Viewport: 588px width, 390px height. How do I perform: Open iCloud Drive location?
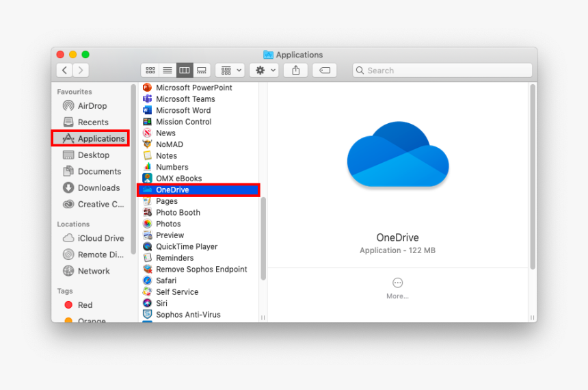pos(93,238)
